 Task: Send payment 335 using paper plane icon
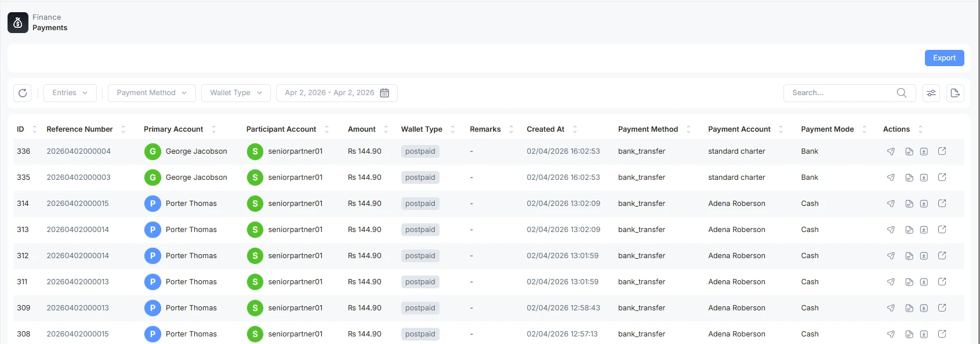[x=891, y=178]
